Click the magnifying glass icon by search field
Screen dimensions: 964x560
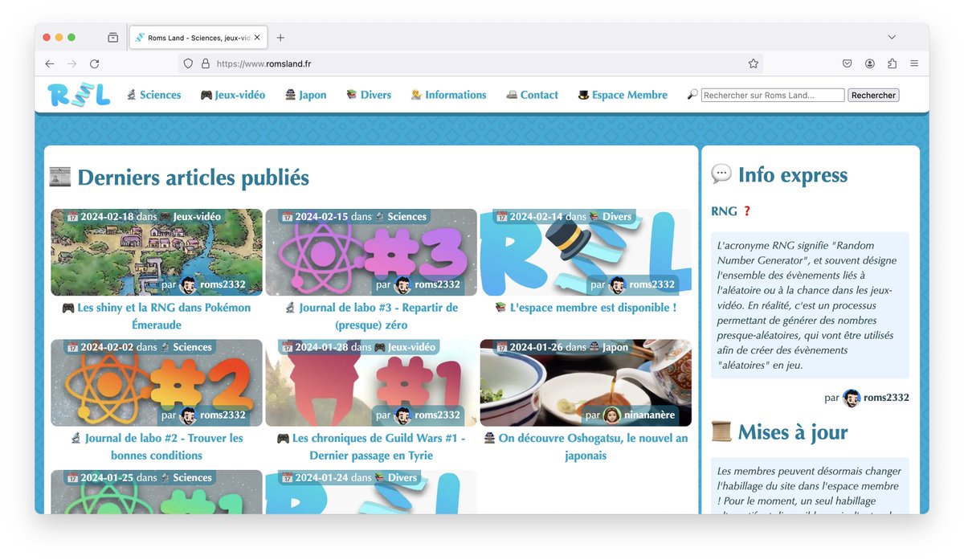(x=692, y=95)
